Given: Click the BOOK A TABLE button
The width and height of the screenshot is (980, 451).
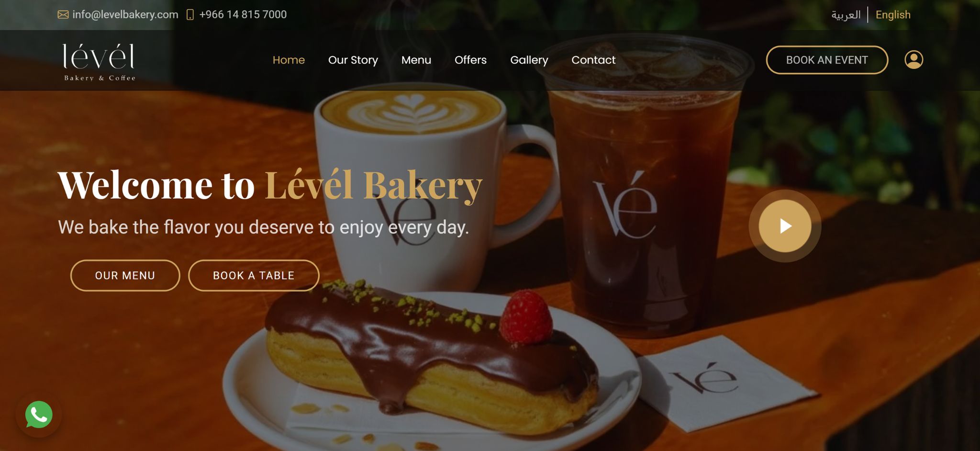Looking at the screenshot, I should (x=254, y=275).
